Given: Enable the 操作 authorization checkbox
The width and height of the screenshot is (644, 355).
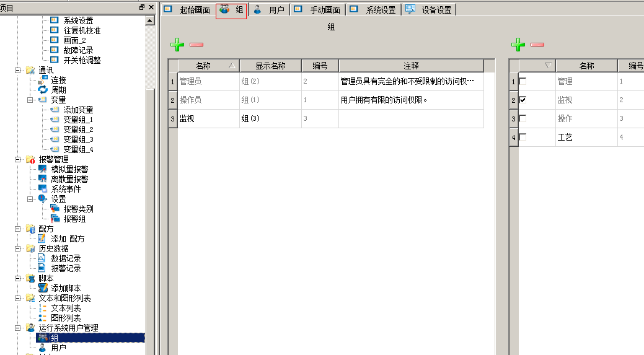Looking at the screenshot, I should (x=523, y=118).
